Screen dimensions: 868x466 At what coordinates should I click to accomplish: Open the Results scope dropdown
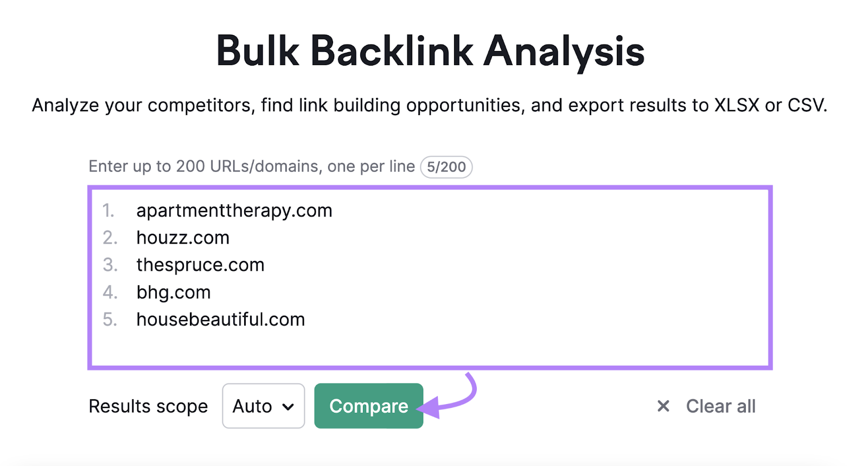(x=263, y=406)
